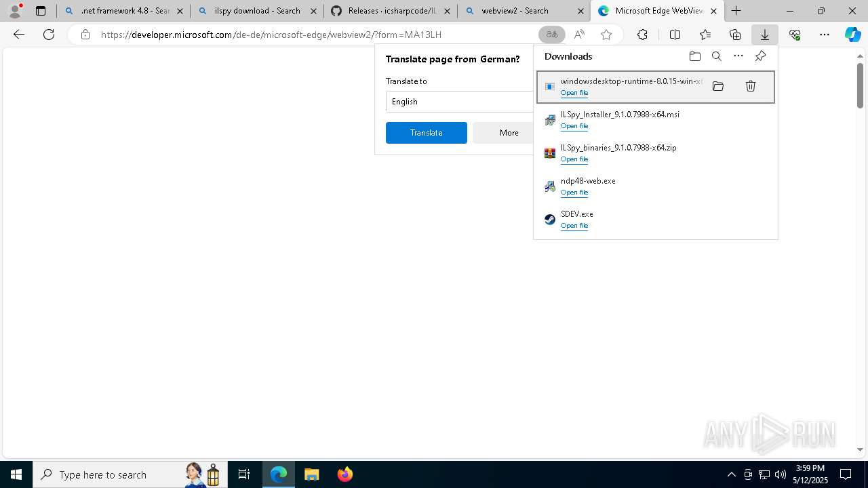
Task: Close the webview2 - Search tab
Action: 581,11
